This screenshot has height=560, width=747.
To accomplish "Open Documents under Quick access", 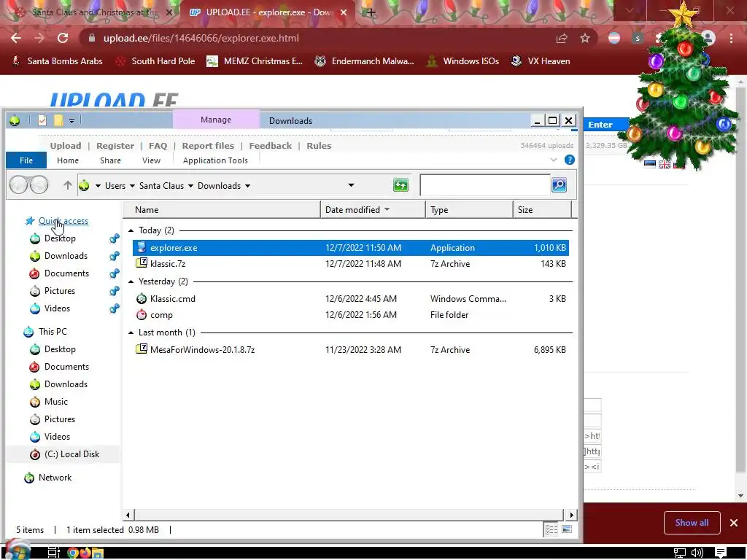I will tap(66, 273).
